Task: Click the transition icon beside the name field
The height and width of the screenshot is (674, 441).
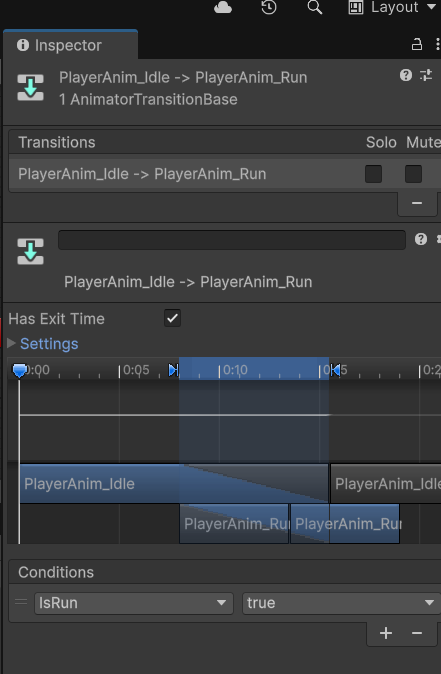Action: 30,251
